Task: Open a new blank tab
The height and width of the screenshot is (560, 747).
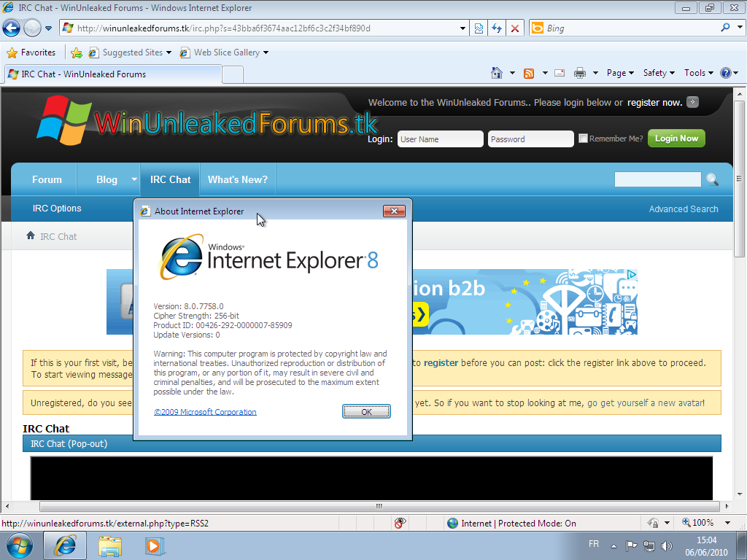Action: [233, 75]
